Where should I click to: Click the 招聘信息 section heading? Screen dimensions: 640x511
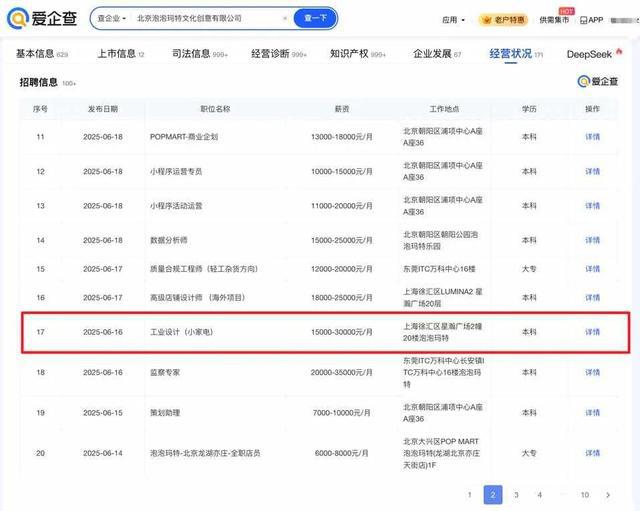point(38,82)
